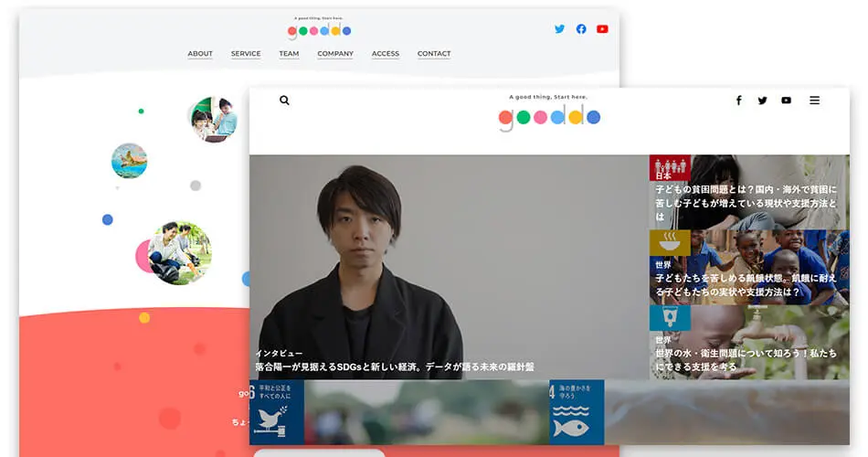This screenshot has width=868, height=457.
Task: Click the YouTube icon in front window header
Action: [x=786, y=101]
